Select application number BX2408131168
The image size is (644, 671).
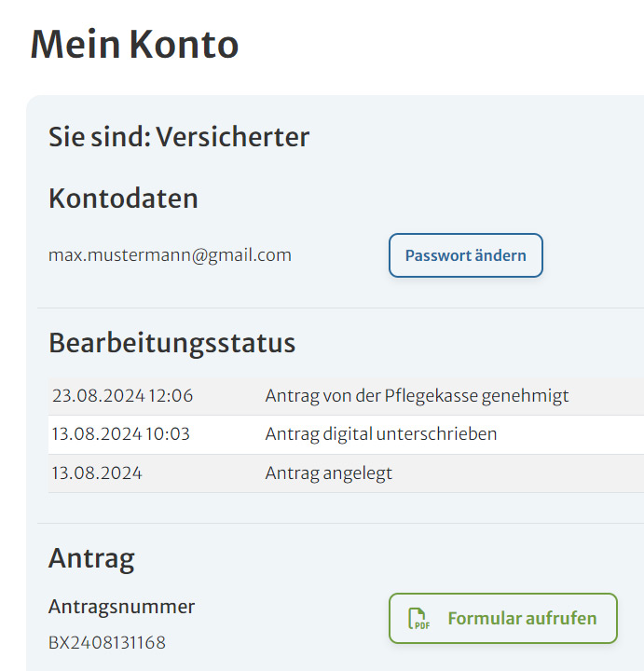[x=106, y=642]
